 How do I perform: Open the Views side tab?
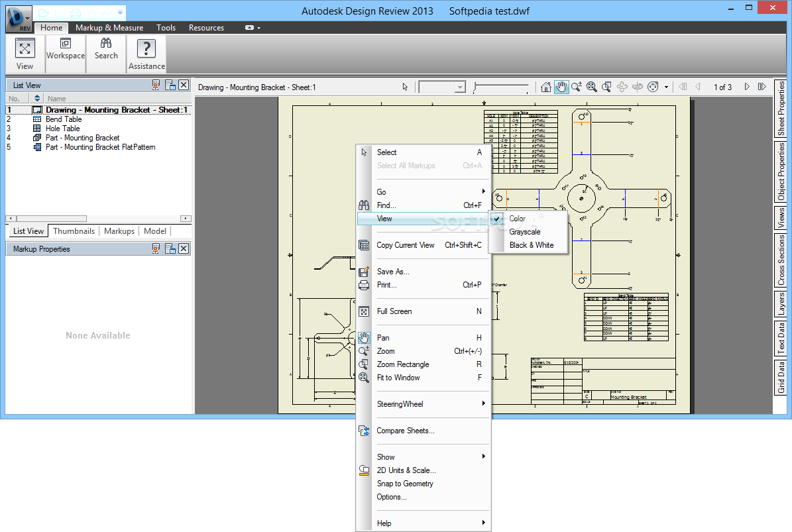(x=781, y=217)
